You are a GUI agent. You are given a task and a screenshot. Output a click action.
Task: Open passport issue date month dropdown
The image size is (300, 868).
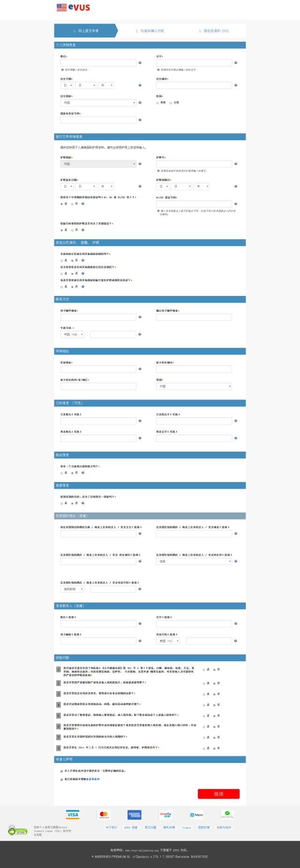point(86,187)
